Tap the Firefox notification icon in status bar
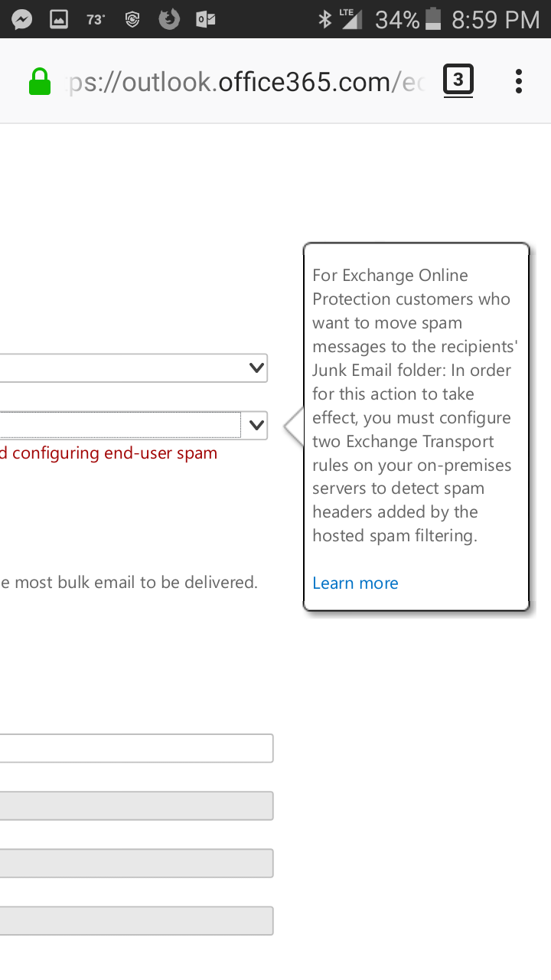The width and height of the screenshot is (551, 980). point(168,19)
